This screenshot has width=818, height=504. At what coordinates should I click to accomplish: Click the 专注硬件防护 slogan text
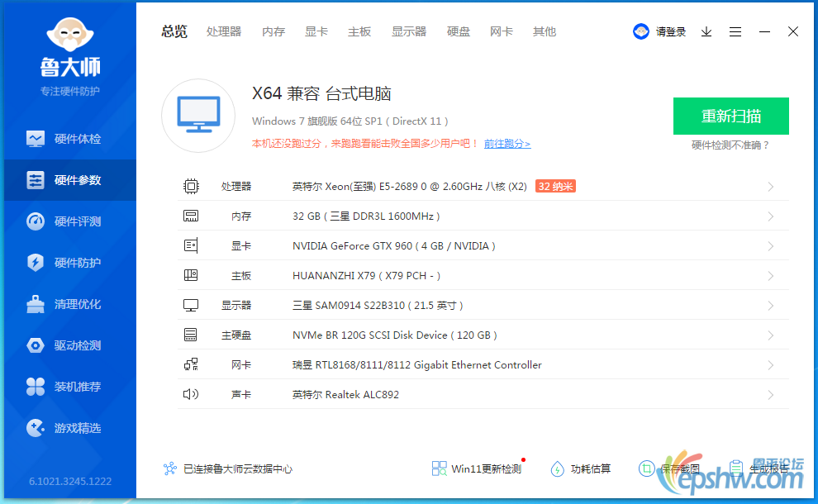coord(70,92)
